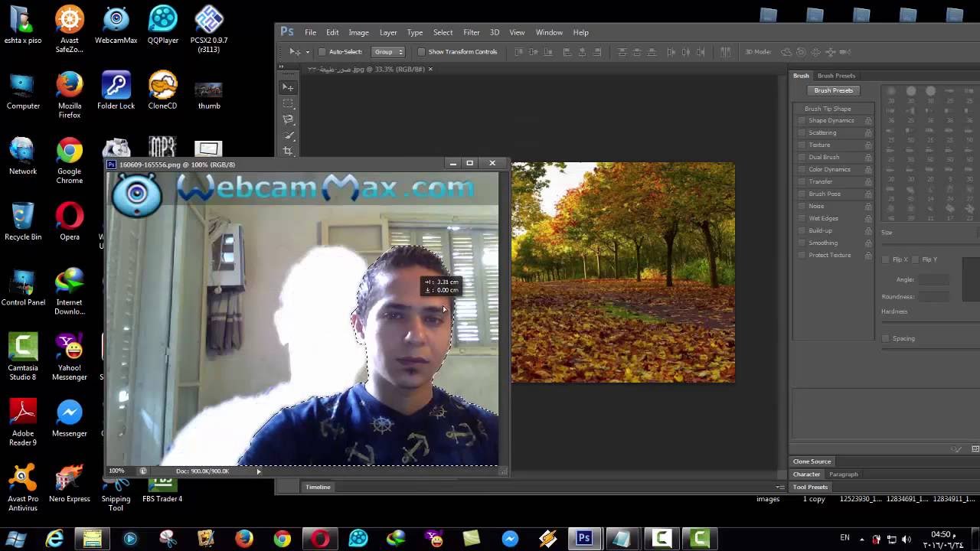Click the Brush Presets button
This screenshot has width=980, height=551.
(x=833, y=90)
